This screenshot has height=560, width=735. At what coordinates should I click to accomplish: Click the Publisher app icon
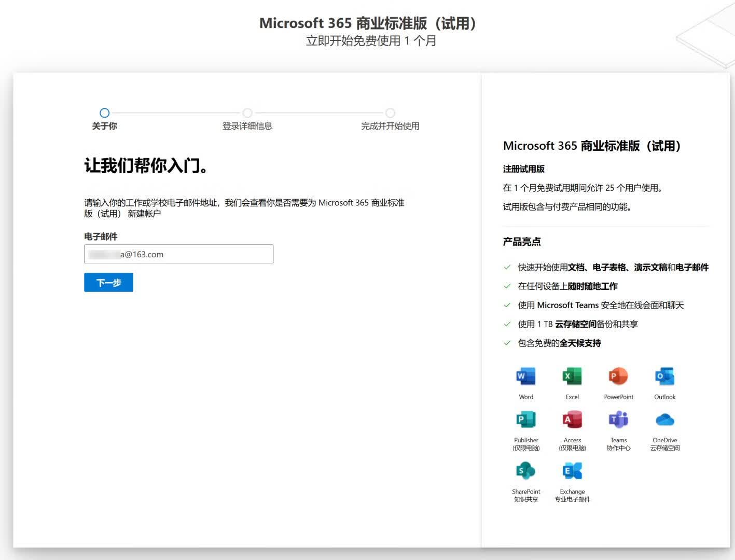coord(526,419)
